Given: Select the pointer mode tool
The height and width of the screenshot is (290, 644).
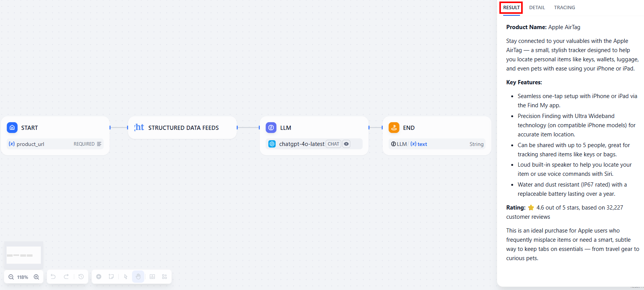Looking at the screenshot, I should (x=126, y=277).
